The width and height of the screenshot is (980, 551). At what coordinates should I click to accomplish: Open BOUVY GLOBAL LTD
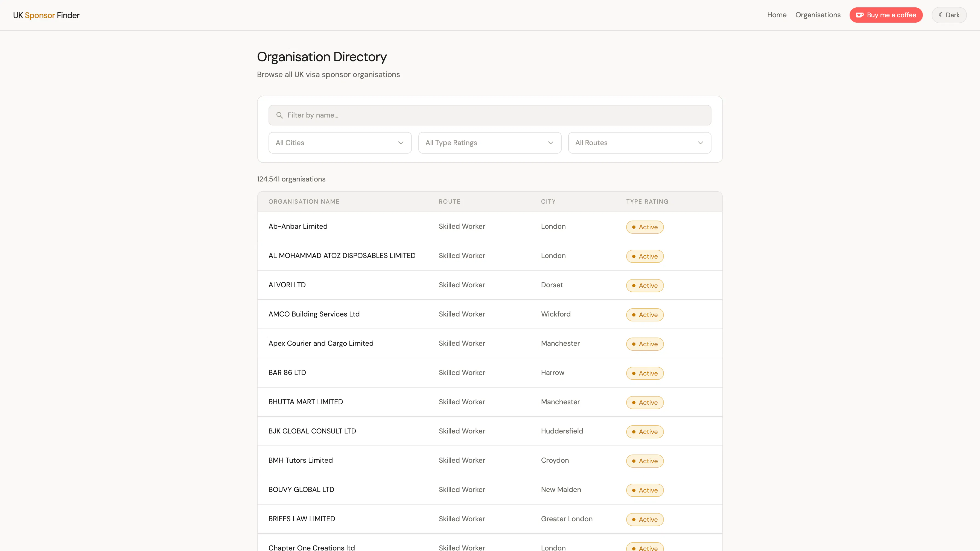point(490,490)
